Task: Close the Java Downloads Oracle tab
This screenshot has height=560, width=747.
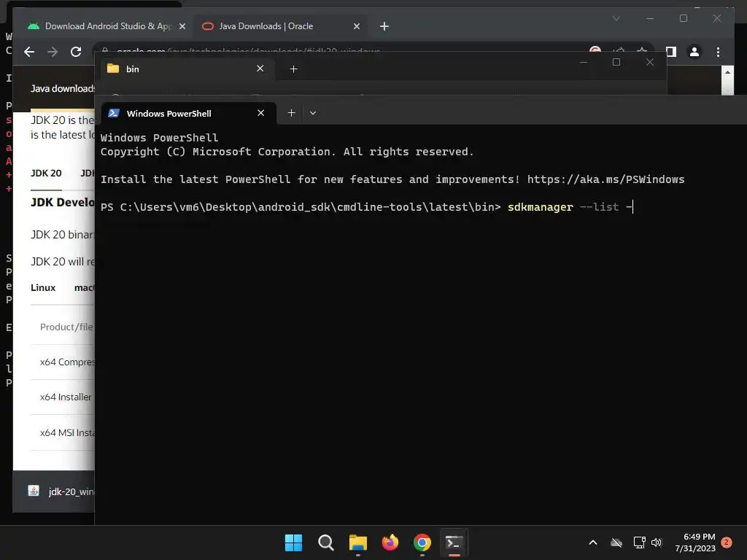Action: click(356, 26)
